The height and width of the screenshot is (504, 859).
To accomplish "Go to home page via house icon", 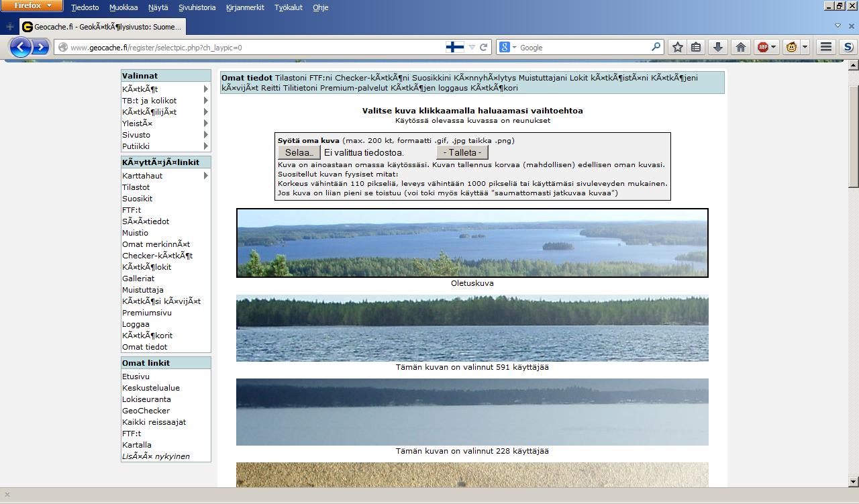I will (x=741, y=47).
